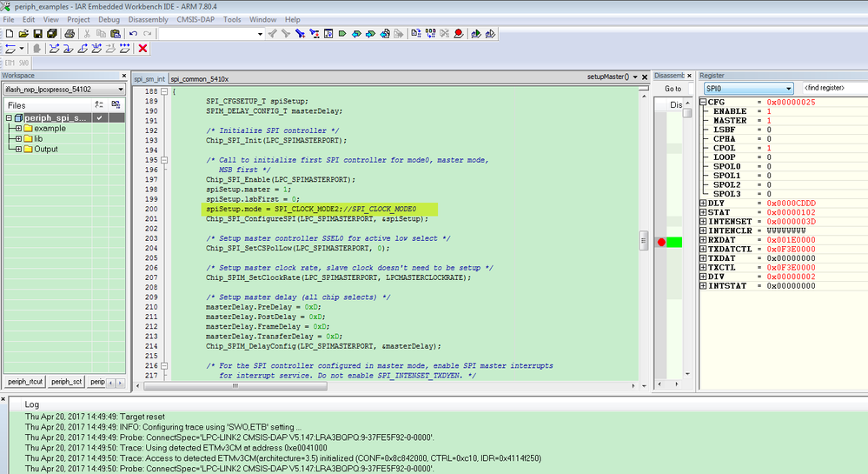Stop debugging with the red X icon
The height and width of the screenshot is (474, 868).
click(142, 49)
